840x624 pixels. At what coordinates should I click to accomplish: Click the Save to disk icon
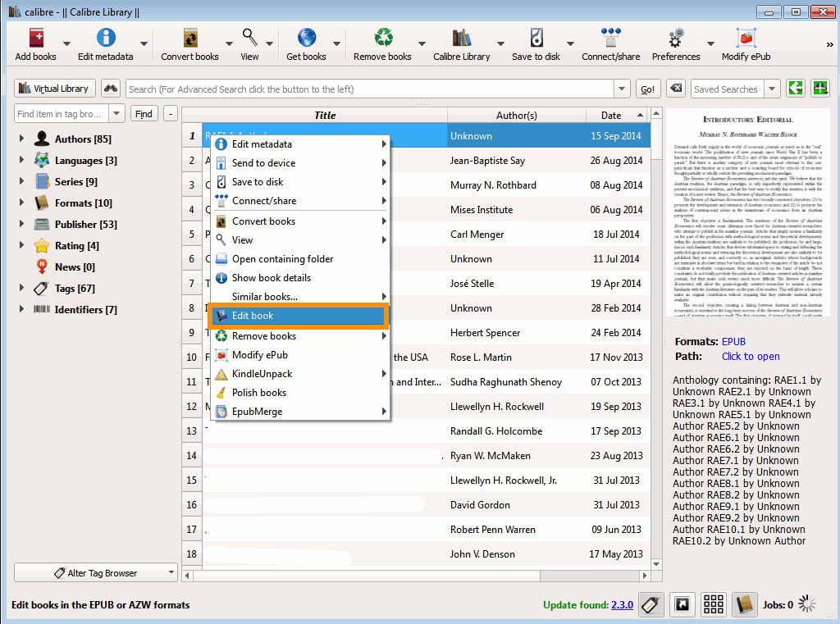coord(536,39)
